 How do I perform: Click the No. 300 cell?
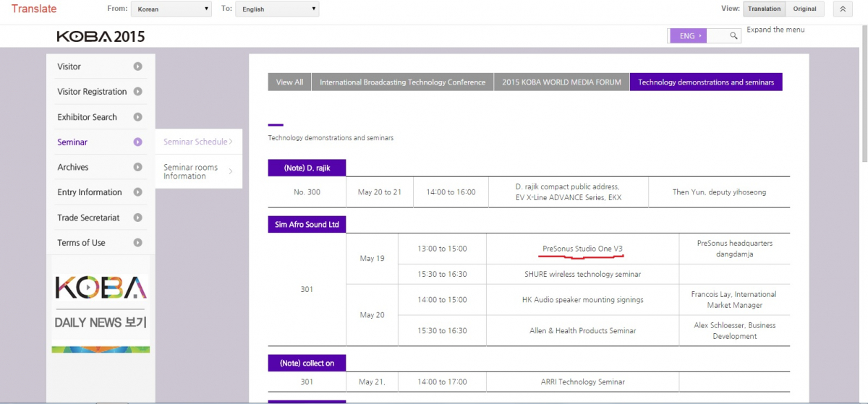click(x=307, y=192)
